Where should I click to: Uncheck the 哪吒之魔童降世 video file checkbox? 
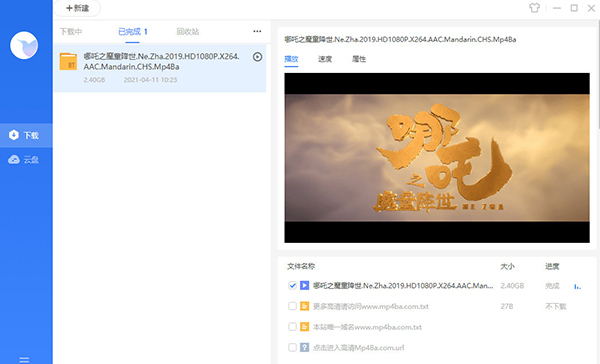click(292, 286)
